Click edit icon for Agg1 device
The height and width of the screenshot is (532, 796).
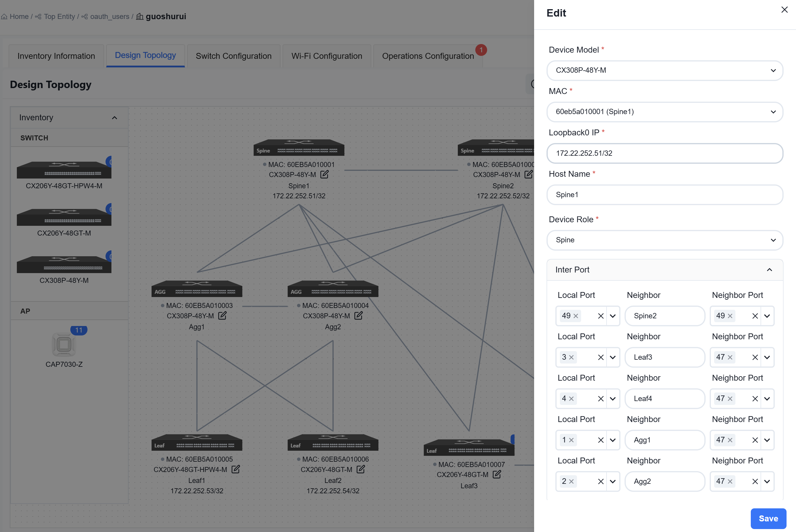coord(222,316)
